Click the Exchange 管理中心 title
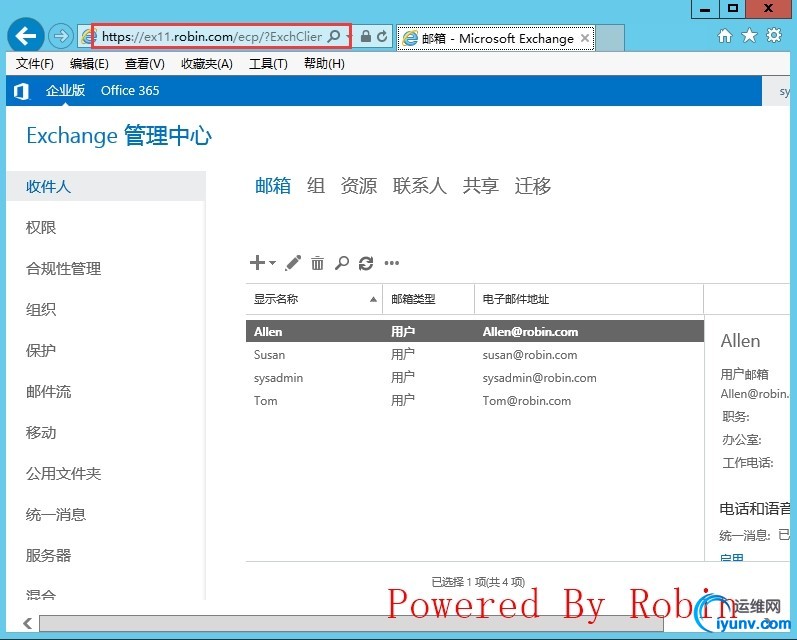 119,136
